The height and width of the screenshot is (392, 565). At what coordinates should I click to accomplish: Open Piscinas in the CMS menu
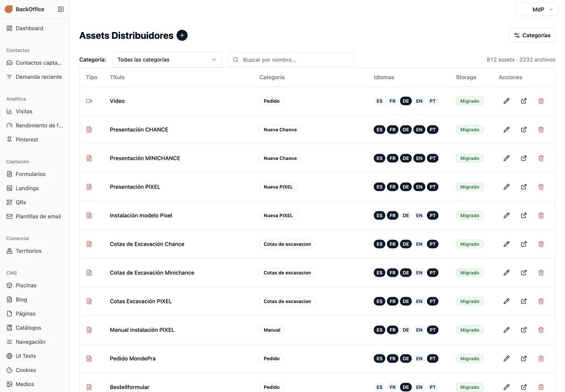(x=35, y=285)
